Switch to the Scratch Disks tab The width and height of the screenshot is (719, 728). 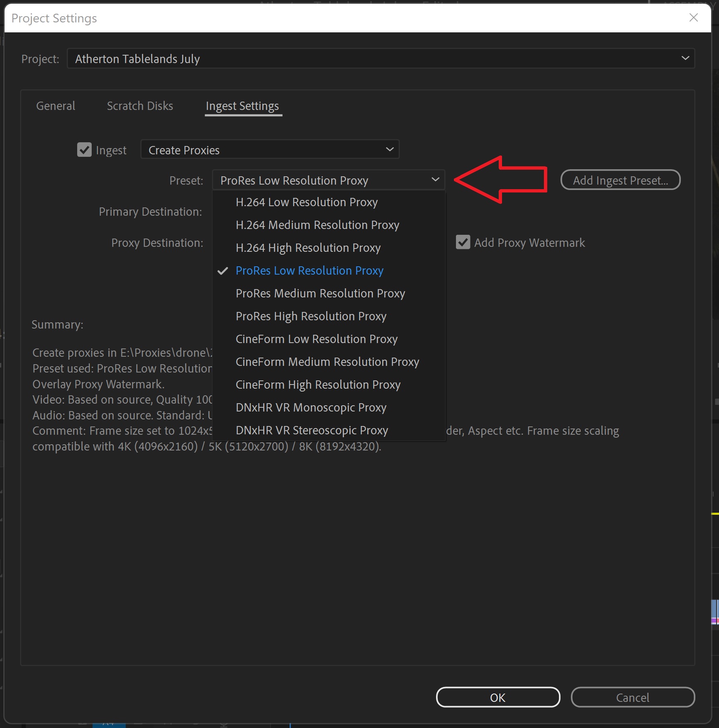pos(140,106)
